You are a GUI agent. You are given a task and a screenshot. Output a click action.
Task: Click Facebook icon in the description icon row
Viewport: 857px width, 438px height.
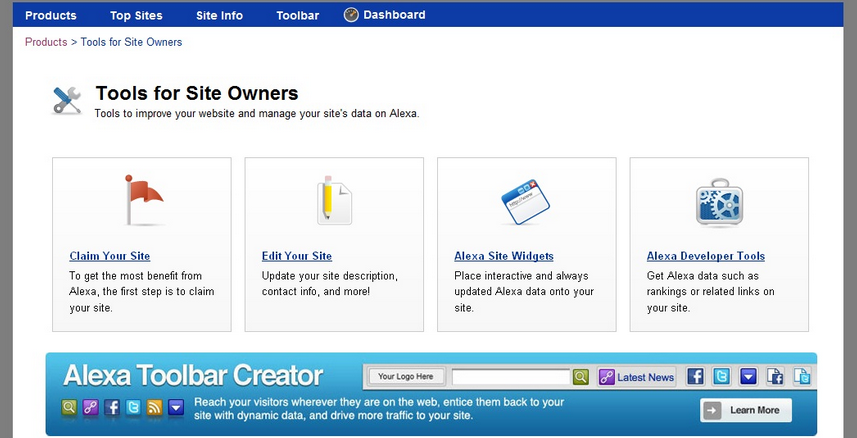[x=111, y=407]
